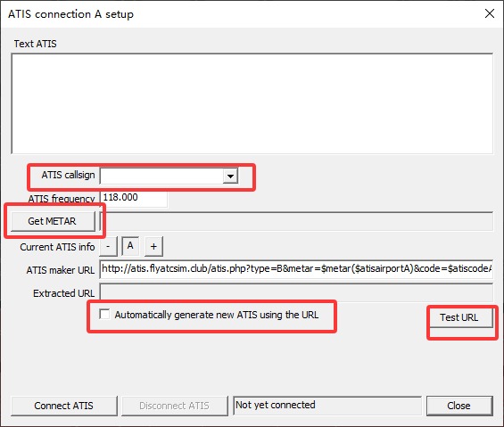This screenshot has width=504, height=427.
Task: Decrease ATIS info letter with minus button
Action: pos(108,246)
